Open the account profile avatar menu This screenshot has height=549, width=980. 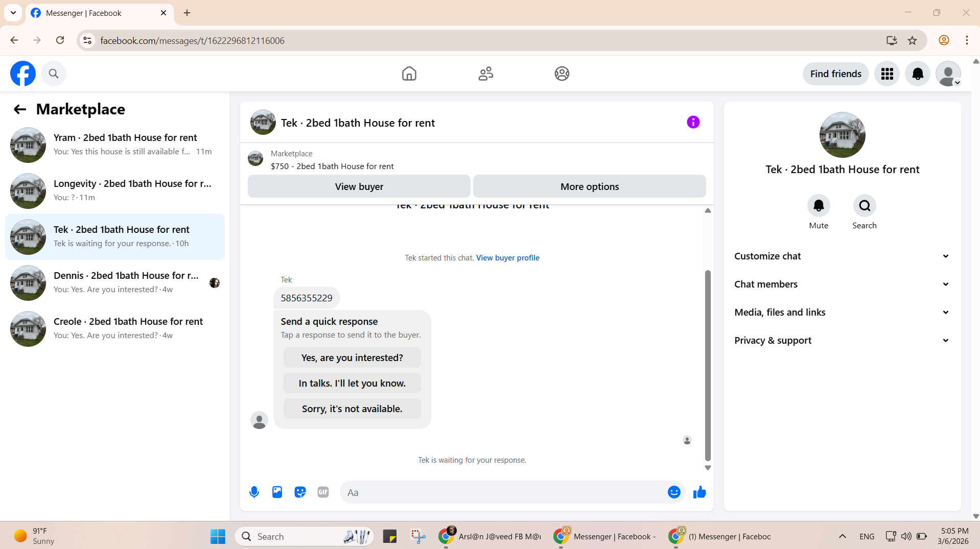948,74
